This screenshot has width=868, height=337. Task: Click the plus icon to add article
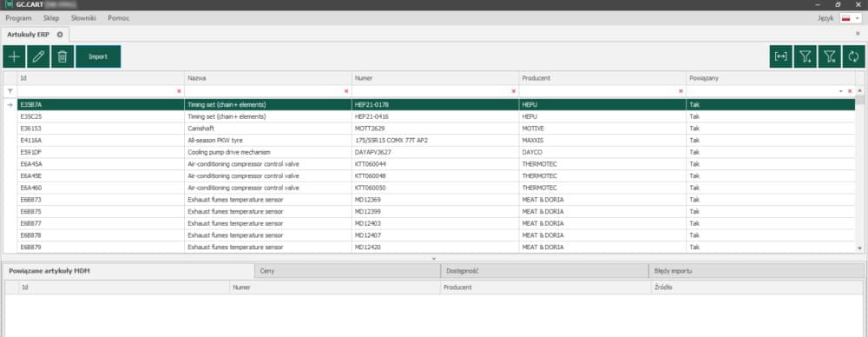(x=14, y=56)
